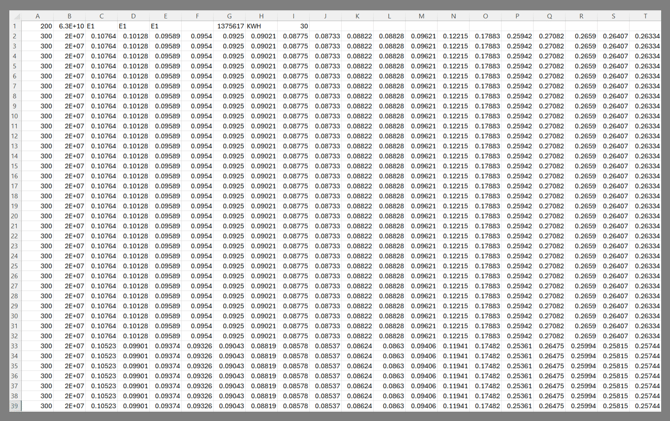Select the column P header

(517, 16)
